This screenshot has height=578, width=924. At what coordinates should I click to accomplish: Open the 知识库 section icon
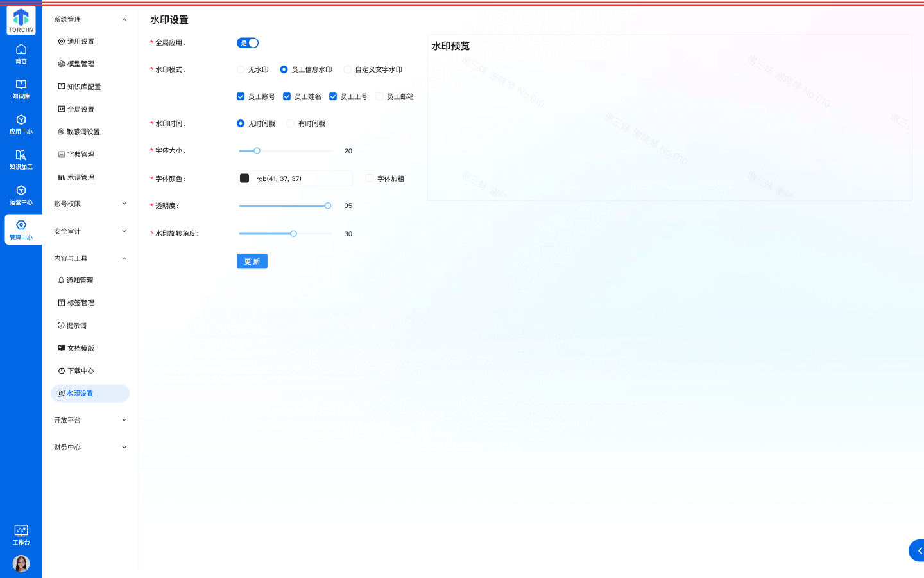tap(21, 88)
